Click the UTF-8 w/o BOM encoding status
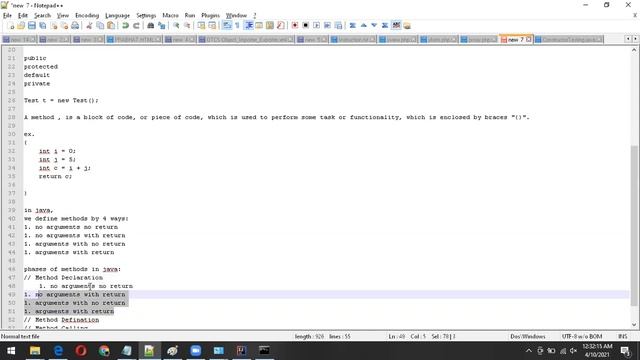 pyautogui.click(x=582, y=337)
